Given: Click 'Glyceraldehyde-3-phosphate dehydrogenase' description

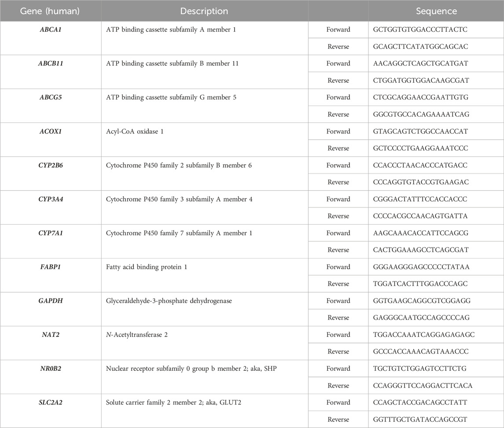Looking at the screenshot, I should click(x=169, y=301).
